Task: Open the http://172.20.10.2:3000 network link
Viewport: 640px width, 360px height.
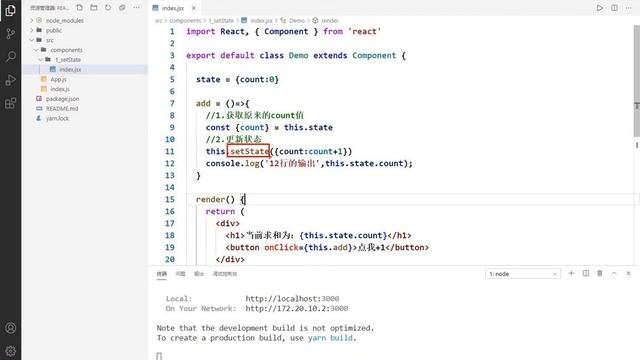Action: 297,309
